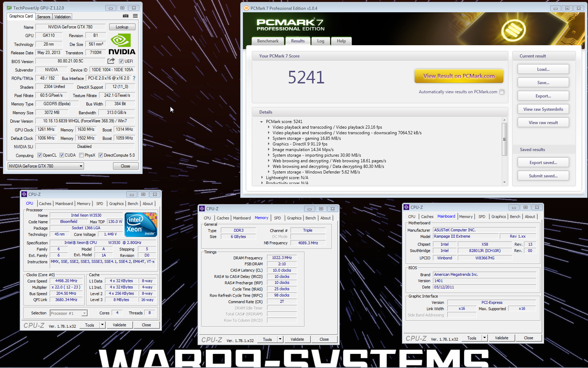Toggle the CUDA checkbox
The width and height of the screenshot is (588, 368).
(x=62, y=155)
